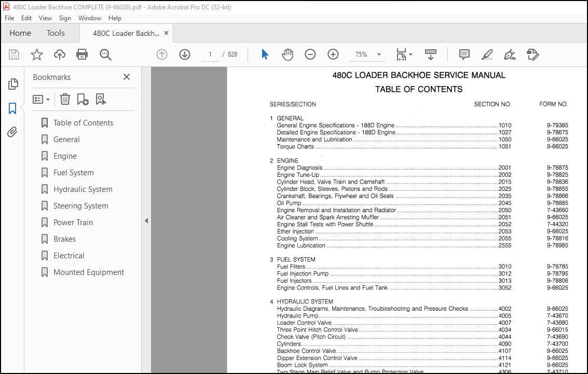The image size is (588, 374).
Task: Click the Send file for signature icon
Action: [532, 54]
